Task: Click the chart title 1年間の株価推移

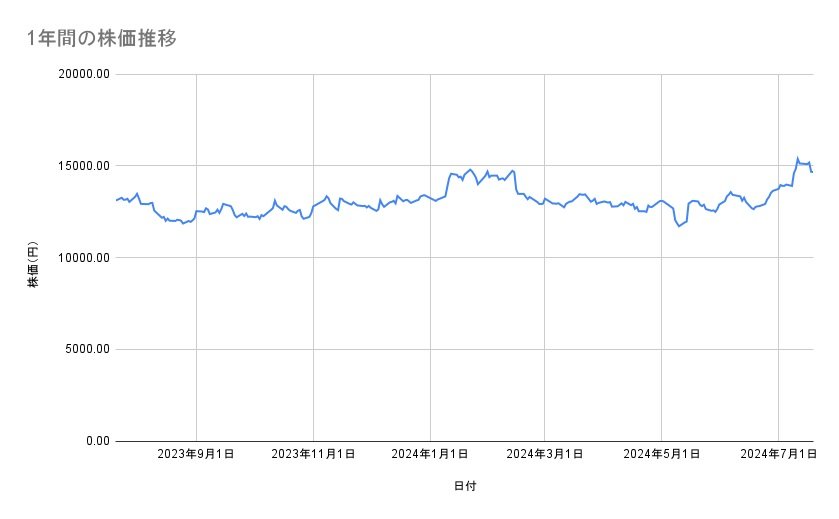Action: [103, 39]
